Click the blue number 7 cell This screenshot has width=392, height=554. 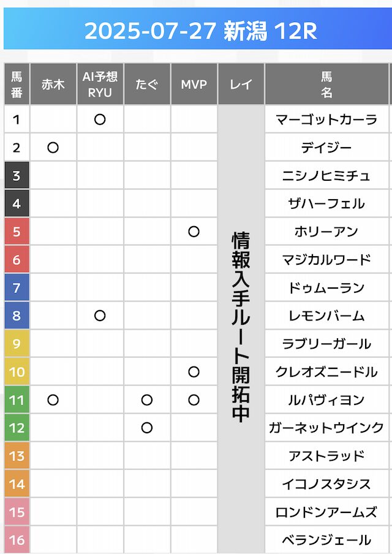[x=17, y=288]
